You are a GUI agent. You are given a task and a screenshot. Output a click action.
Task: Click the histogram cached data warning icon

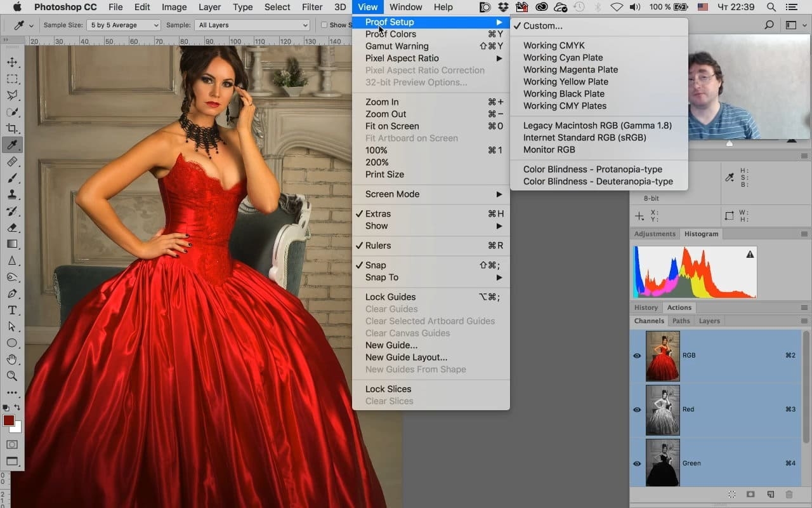coord(750,254)
